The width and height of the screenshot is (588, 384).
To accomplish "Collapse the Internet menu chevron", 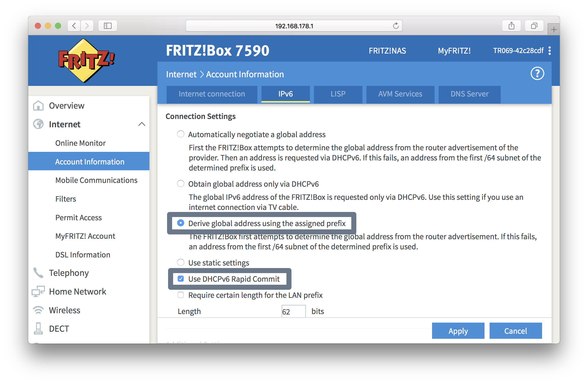I will pos(142,124).
